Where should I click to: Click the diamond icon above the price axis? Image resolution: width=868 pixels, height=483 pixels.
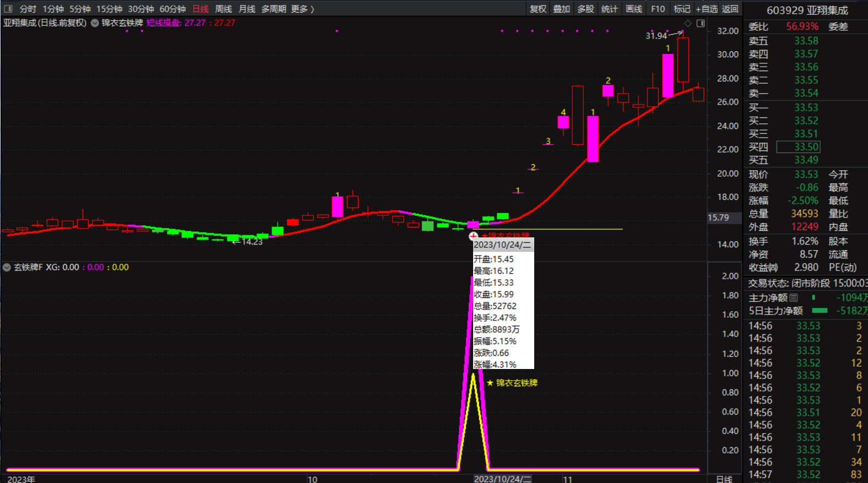(687, 23)
